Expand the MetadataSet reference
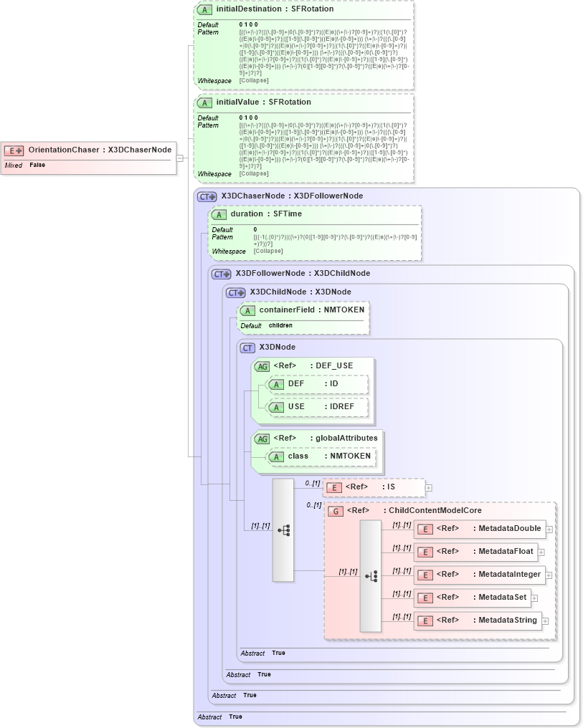Viewport: 583px width, 728px height. (x=535, y=598)
